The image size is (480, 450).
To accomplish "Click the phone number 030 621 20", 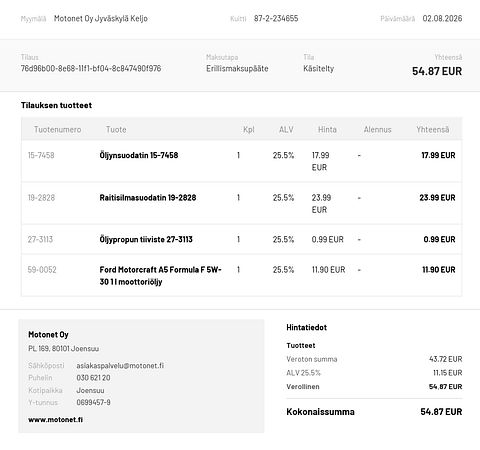I will coord(93,378).
